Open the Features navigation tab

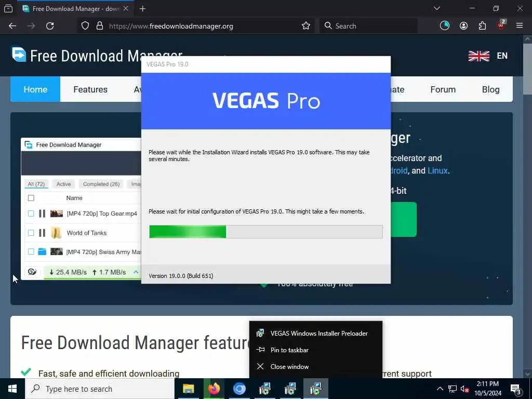point(90,89)
